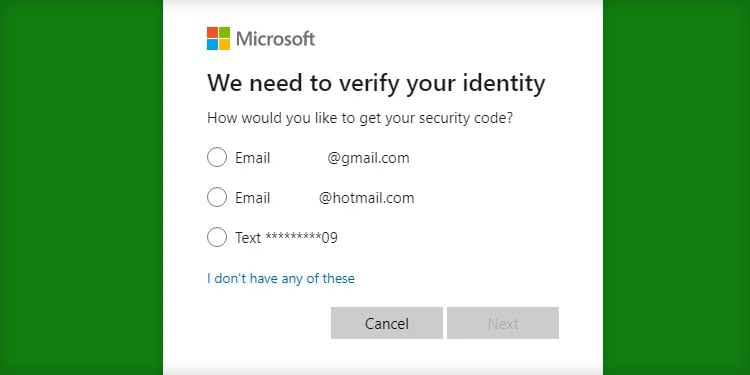The width and height of the screenshot is (750, 375).
Task: Select the Text message radio button
Action: tap(217, 237)
